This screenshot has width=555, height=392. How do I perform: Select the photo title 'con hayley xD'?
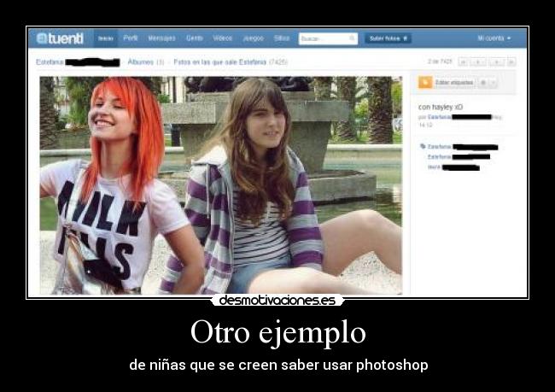[x=441, y=107]
